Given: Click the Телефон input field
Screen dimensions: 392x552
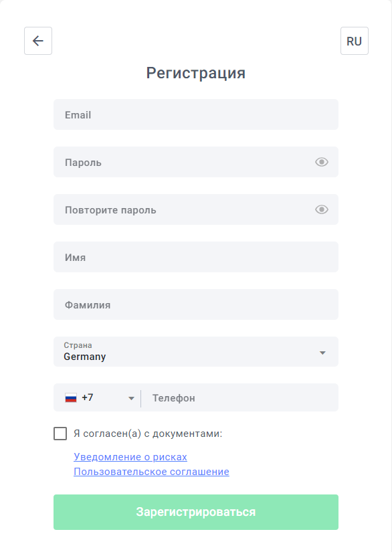Looking at the screenshot, I should [239, 398].
